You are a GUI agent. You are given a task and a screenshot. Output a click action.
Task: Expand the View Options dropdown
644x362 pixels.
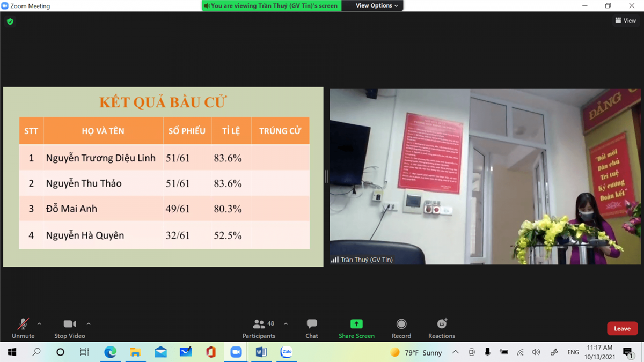(377, 5)
